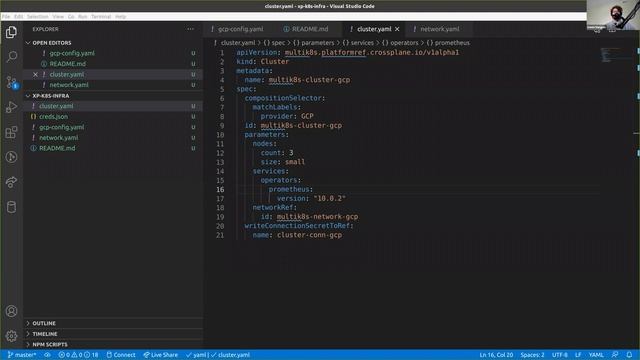Open README.md in Open Editors
This screenshot has width=640, height=360.
click(113, 64)
